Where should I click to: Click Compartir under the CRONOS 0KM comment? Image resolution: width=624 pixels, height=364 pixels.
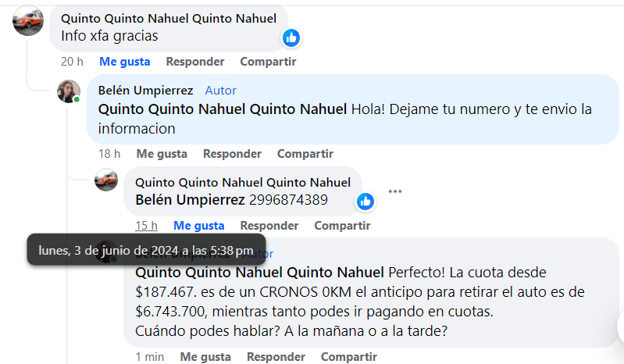349,357
